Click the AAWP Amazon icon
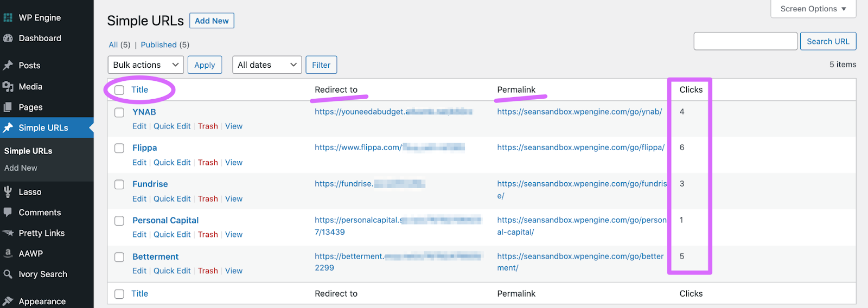Screen dimensions: 868x308 [8, 253]
